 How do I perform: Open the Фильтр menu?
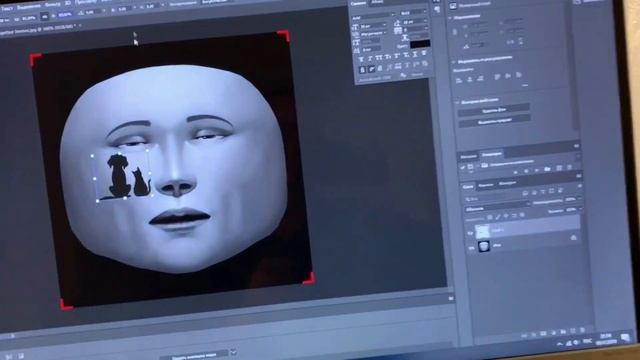(x=52, y=4)
